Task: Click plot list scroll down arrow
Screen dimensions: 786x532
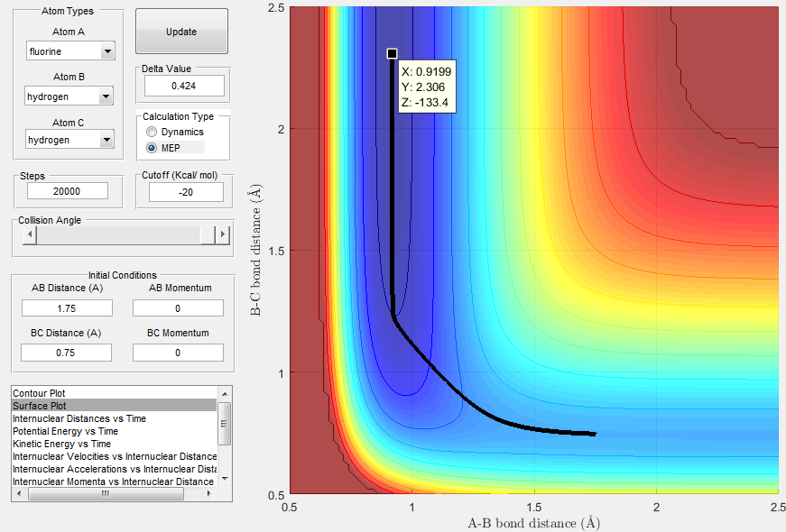Action: tap(225, 479)
